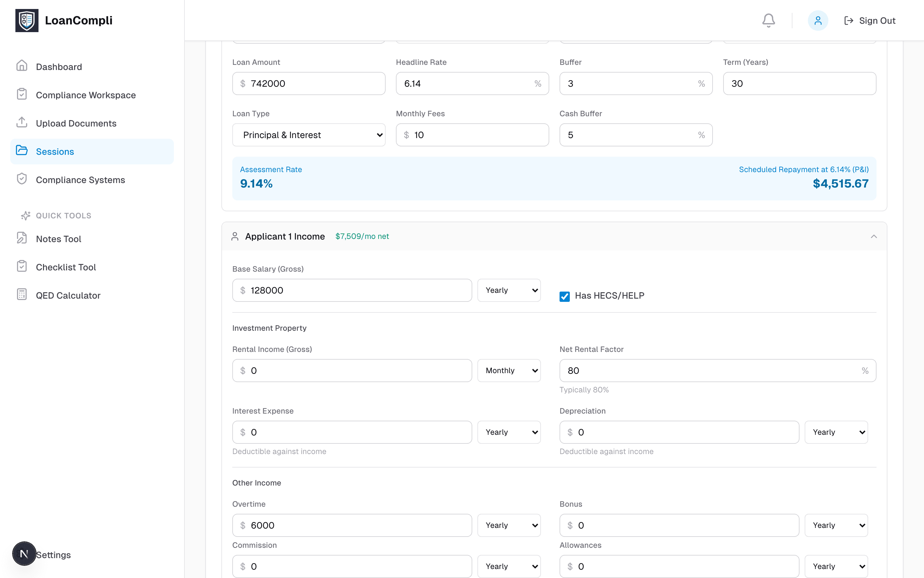This screenshot has width=924, height=578.
Task: Open the Notes Tool link
Action: pos(92,239)
